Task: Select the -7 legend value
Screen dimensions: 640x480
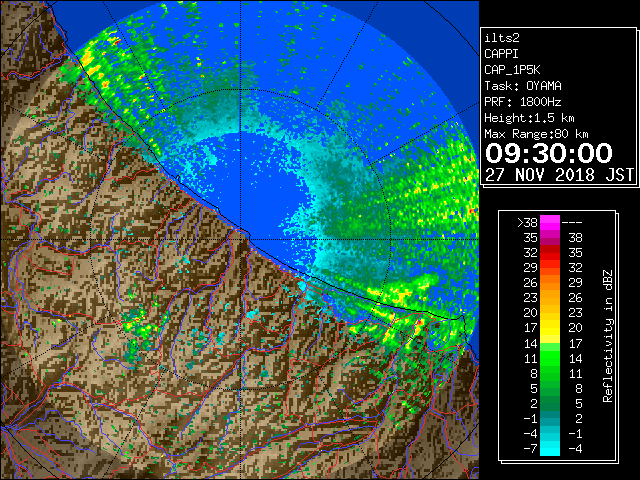Action: click(530, 449)
